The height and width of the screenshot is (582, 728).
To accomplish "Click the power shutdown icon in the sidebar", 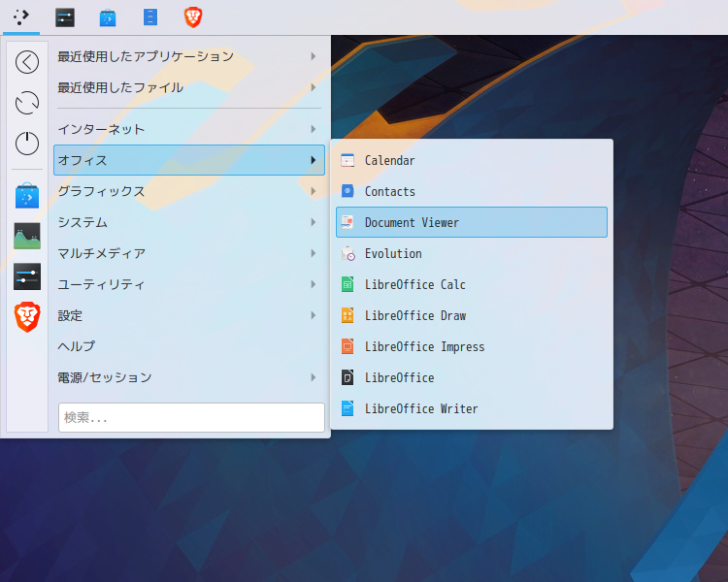I will (x=27, y=144).
